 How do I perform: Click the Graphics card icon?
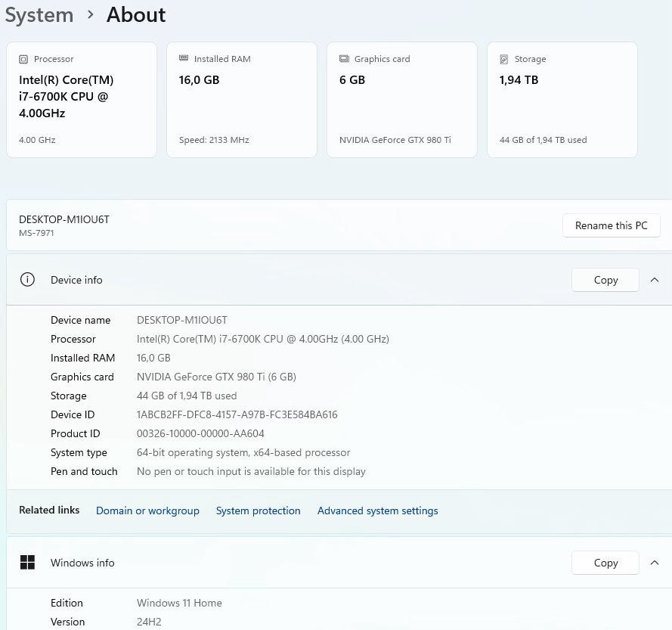point(344,59)
